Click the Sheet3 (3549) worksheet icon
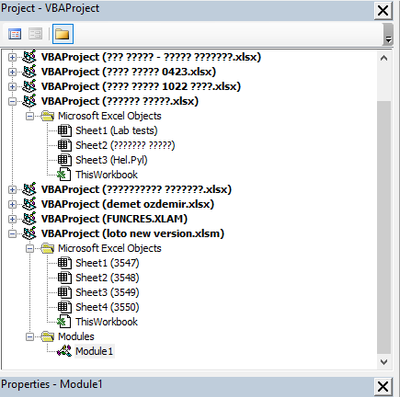Screen dimensions: 400x397 [64, 292]
